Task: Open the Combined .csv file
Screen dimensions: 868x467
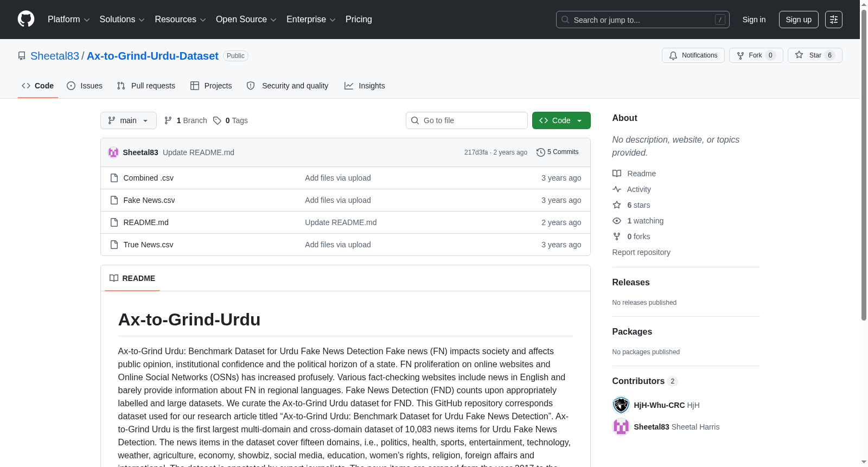Action: click(149, 178)
